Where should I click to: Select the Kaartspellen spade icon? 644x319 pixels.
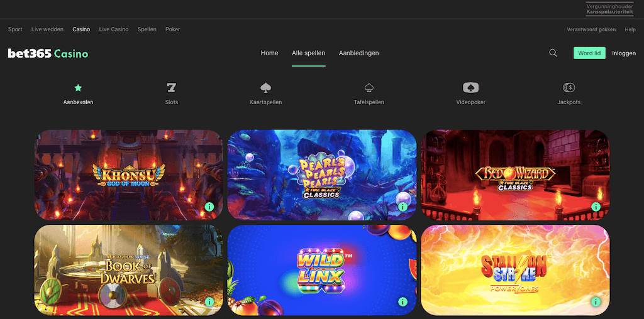(266, 87)
